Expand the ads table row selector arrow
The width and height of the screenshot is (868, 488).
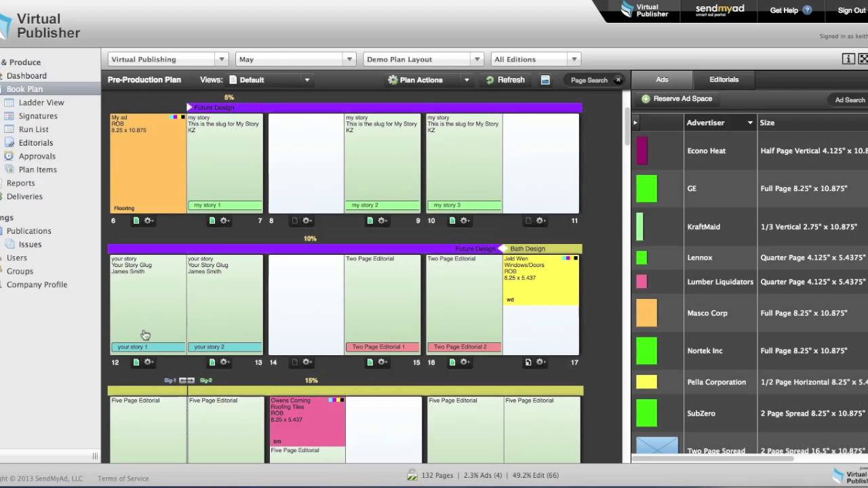point(635,123)
